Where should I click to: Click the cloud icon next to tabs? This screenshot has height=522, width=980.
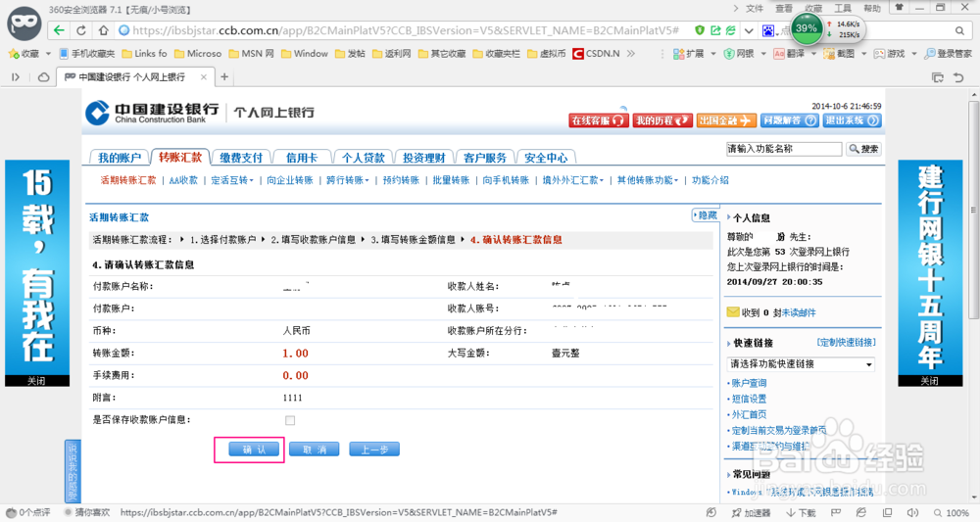[x=44, y=76]
